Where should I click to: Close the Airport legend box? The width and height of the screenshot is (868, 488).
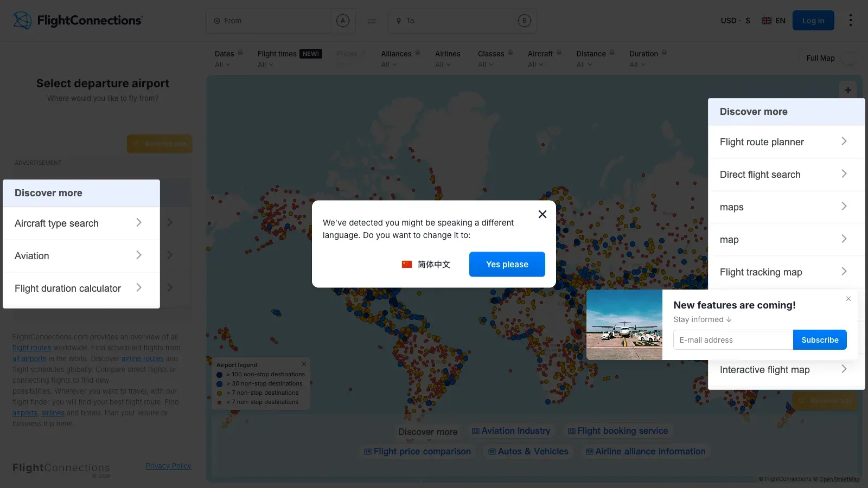point(304,364)
